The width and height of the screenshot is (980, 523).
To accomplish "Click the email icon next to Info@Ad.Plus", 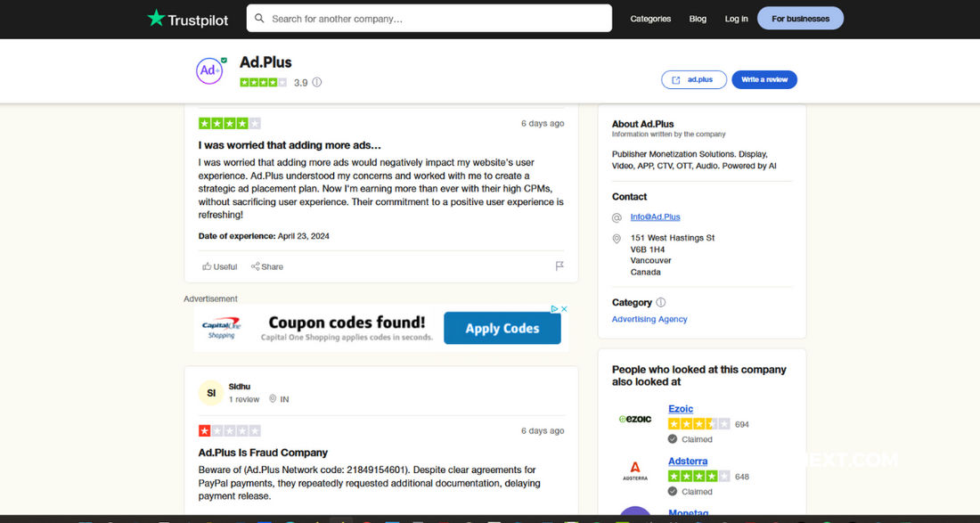I will coord(617,217).
